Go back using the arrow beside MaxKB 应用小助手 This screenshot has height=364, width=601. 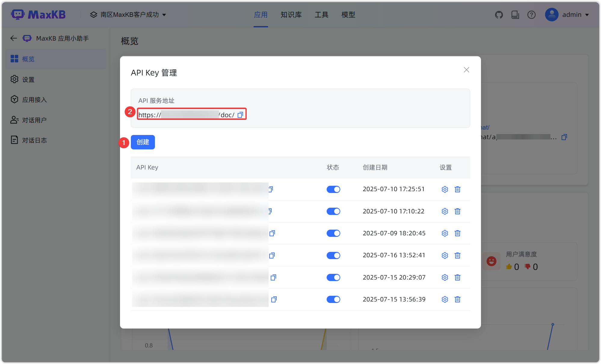click(14, 38)
